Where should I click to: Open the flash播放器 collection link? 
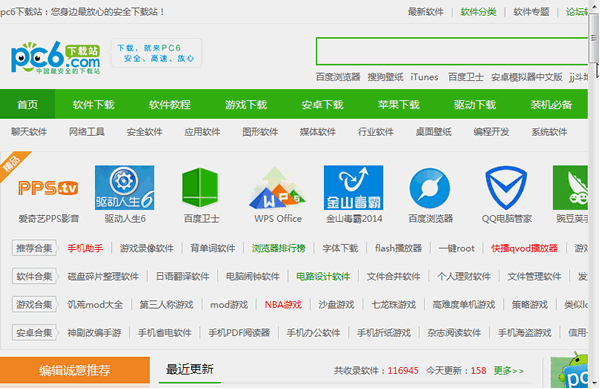click(398, 248)
